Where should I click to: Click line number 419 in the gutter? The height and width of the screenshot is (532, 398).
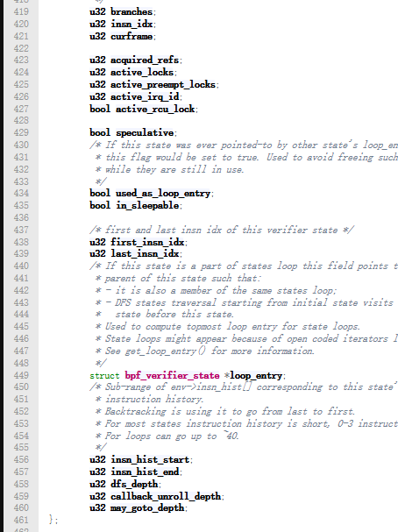pyautogui.click(x=21, y=12)
